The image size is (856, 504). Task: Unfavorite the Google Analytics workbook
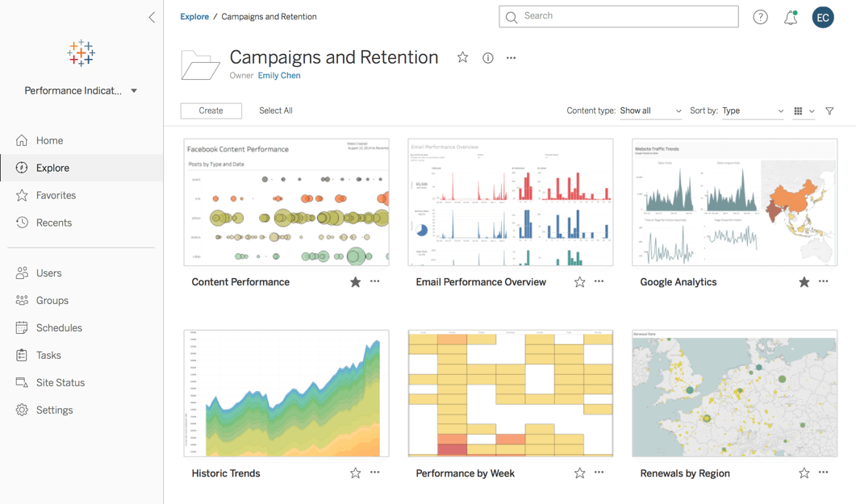click(x=804, y=282)
